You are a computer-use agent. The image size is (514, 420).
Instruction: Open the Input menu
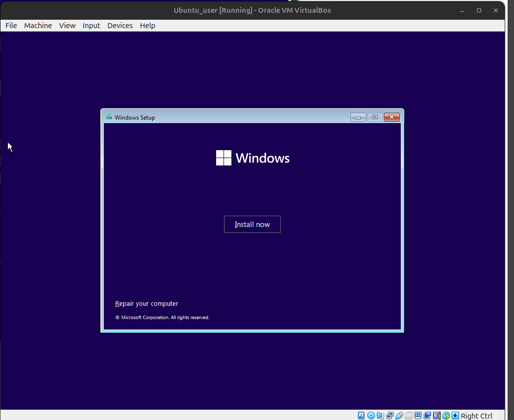coord(91,26)
